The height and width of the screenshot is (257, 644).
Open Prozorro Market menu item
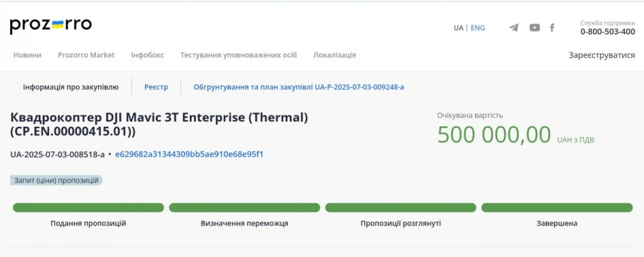pos(87,55)
